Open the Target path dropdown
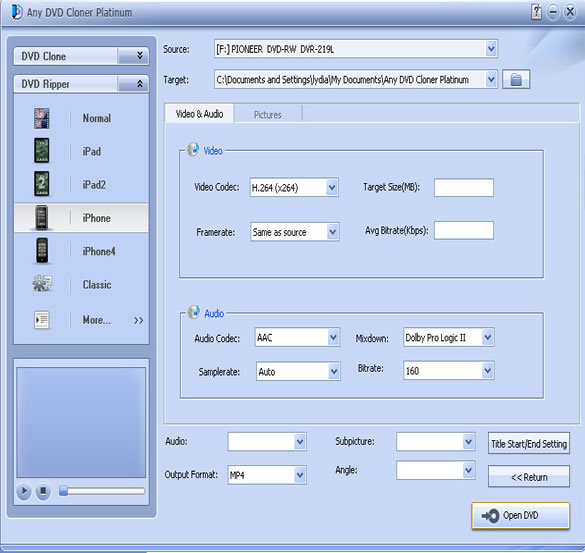Viewport: 585px width, 553px height. tap(491, 79)
